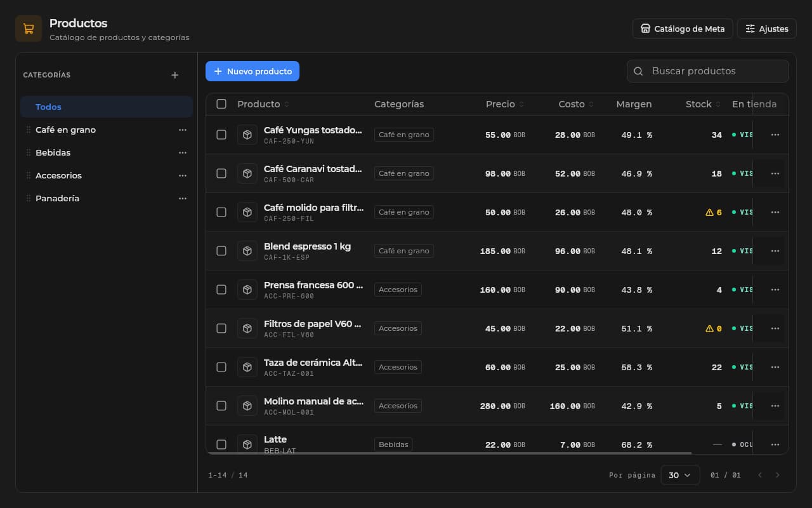Image resolution: width=812 pixels, height=508 pixels.
Task: Open Catálogo de Meta
Action: click(x=683, y=29)
